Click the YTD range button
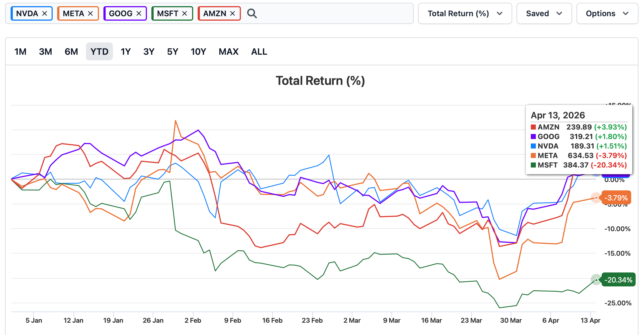 99,52
